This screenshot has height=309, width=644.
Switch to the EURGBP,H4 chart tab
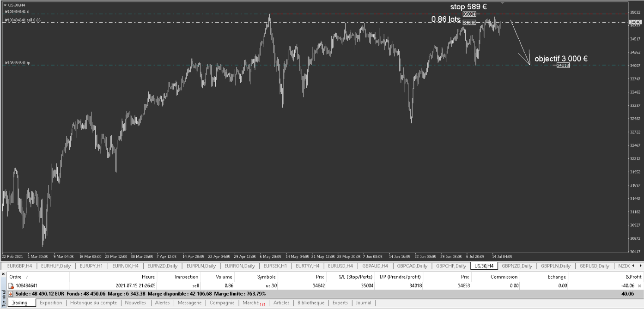click(19, 266)
